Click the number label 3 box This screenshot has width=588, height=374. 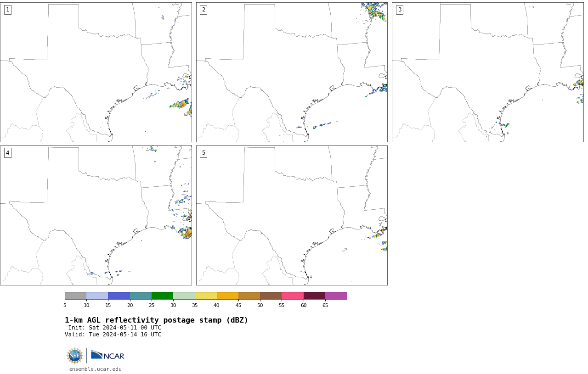400,10
